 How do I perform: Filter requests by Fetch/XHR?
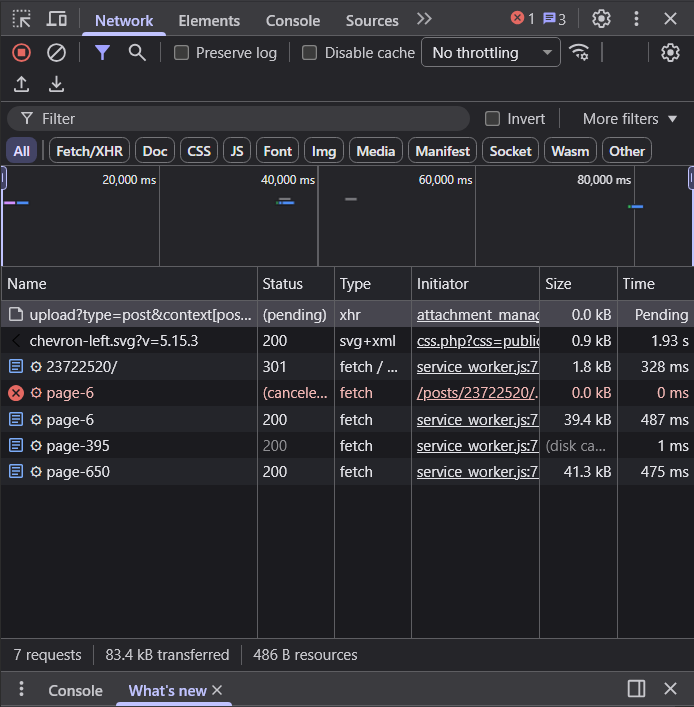click(x=89, y=151)
